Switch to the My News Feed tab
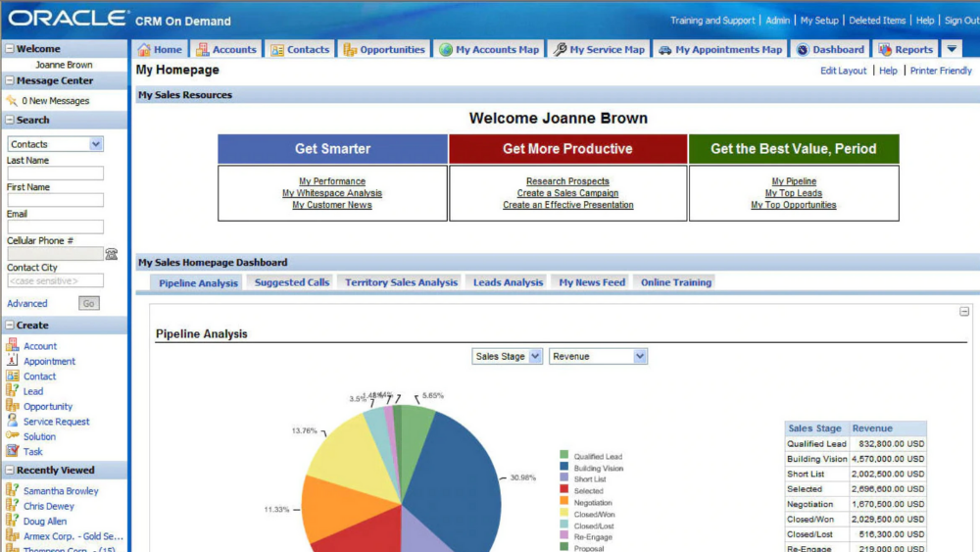The width and height of the screenshot is (980, 552). [x=592, y=282]
